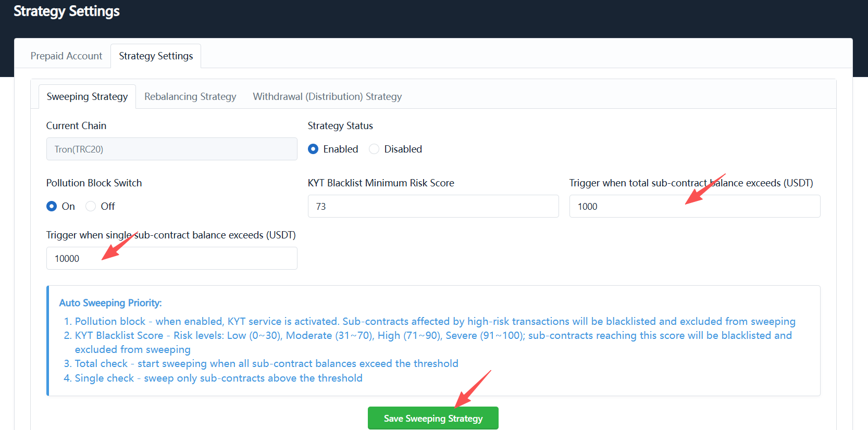Screen dimensions: 868x430
Task: Click the Current Chain Tron(TRC20) field
Action: pyautogui.click(x=172, y=149)
